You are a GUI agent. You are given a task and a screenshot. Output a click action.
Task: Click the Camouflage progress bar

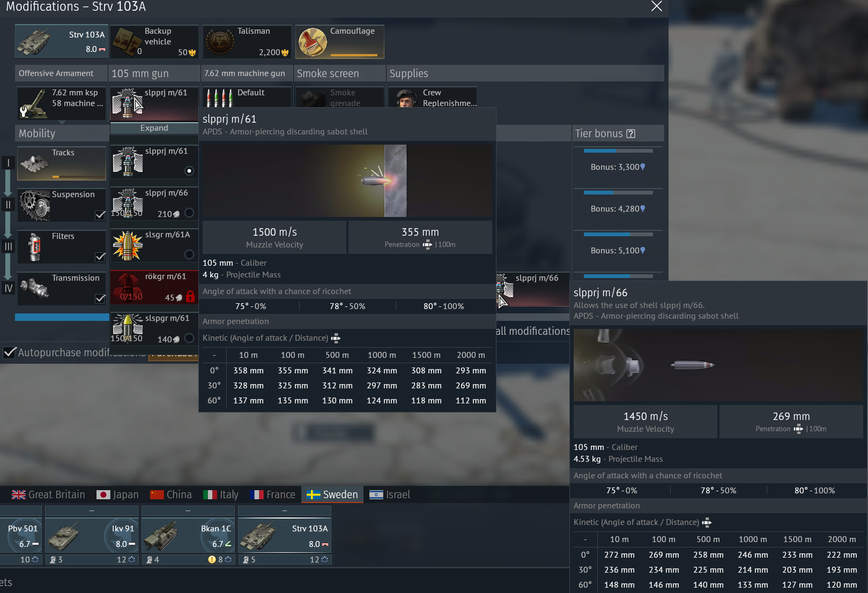click(x=354, y=55)
